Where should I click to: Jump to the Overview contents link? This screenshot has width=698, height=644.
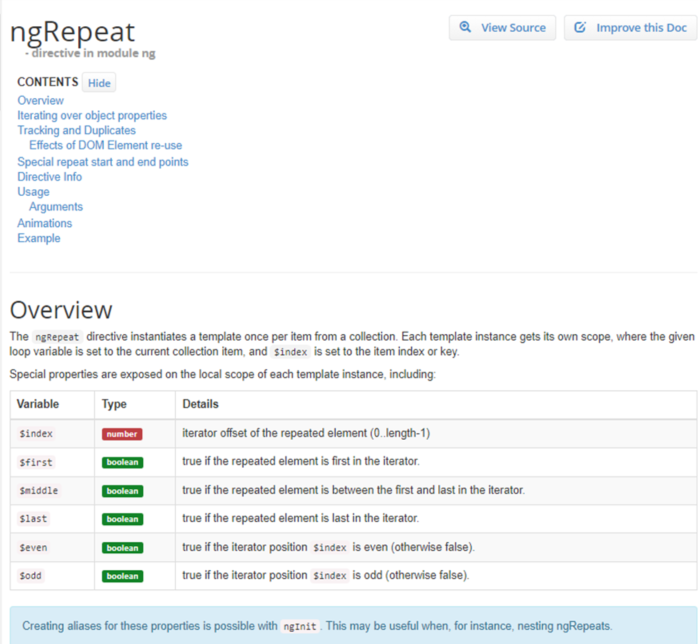41,101
